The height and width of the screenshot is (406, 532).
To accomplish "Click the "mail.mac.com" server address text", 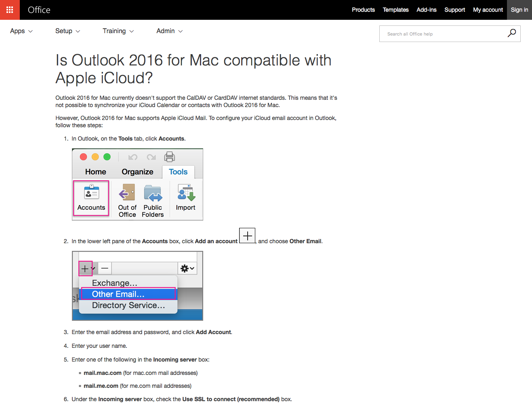I will tap(103, 373).
